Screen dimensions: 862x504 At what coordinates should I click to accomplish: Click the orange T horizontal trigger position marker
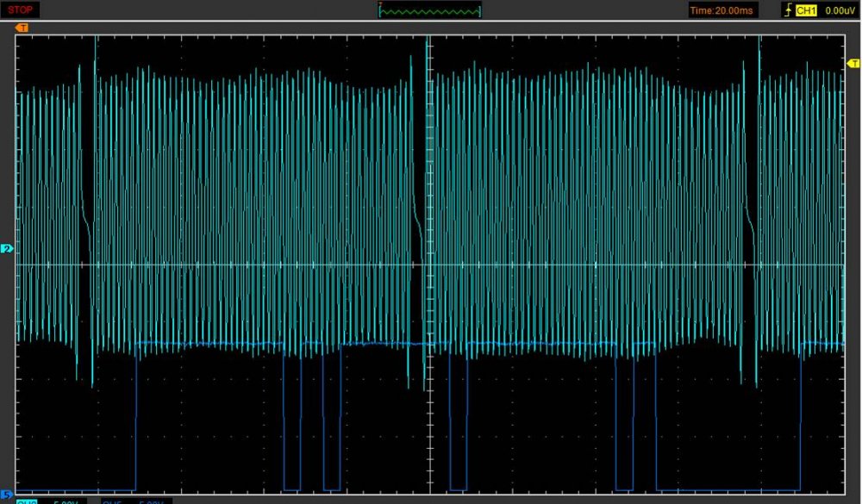pyautogui.click(x=22, y=28)
